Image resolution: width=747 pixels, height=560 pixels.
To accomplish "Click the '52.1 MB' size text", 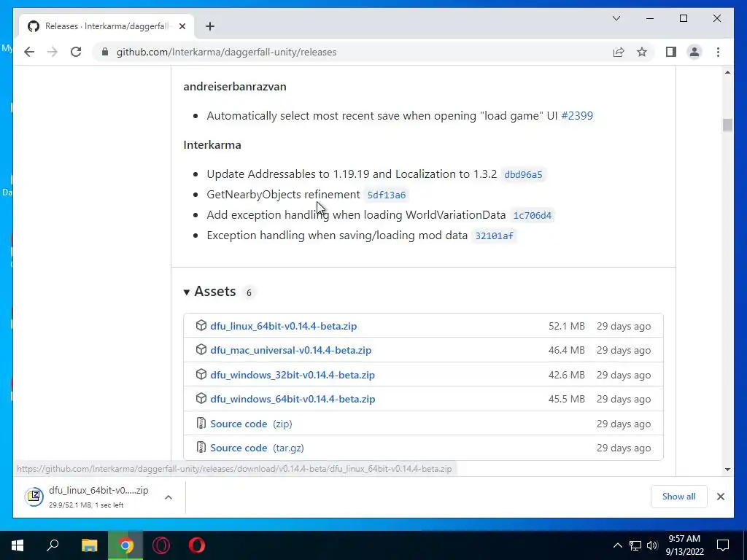I will [x=566, y=326].
